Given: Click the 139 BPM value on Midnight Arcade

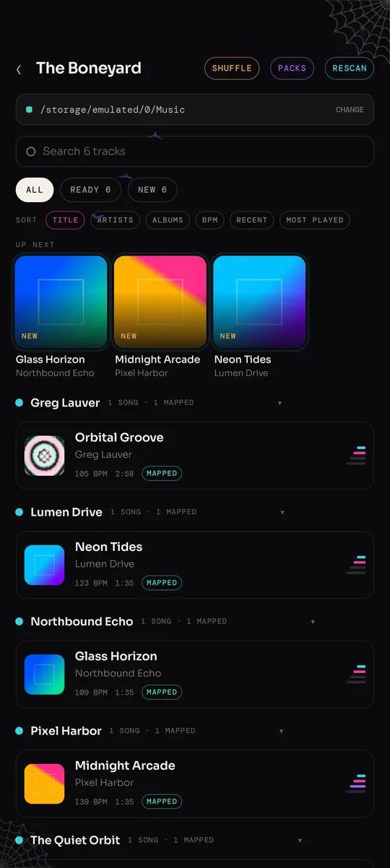Looking at the screenshot, I should pos(91,802).
